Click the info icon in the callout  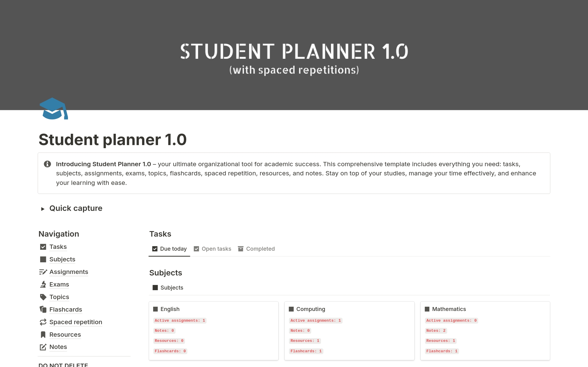point(47,164)
